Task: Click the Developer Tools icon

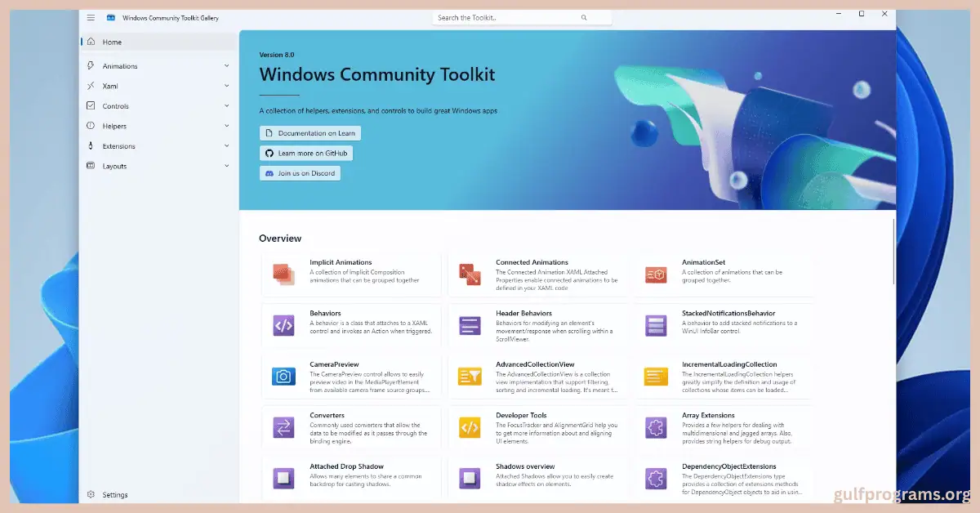Action: point(470,427)
